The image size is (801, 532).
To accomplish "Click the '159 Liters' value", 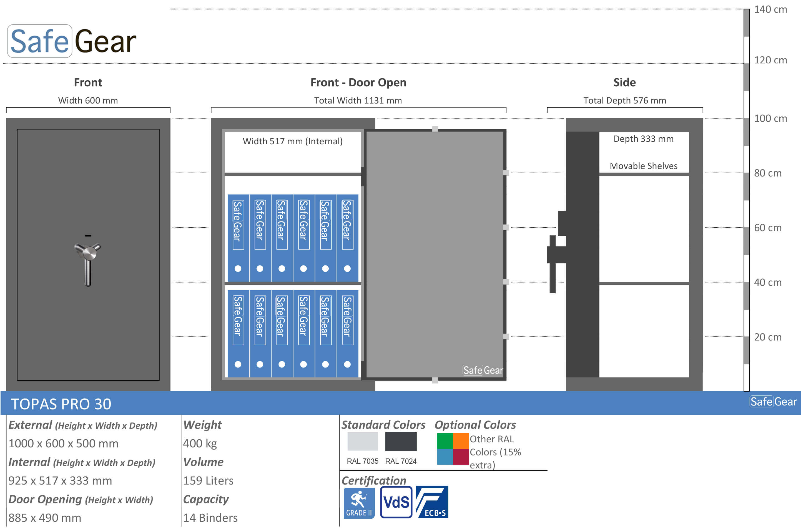I will [209, 481].
